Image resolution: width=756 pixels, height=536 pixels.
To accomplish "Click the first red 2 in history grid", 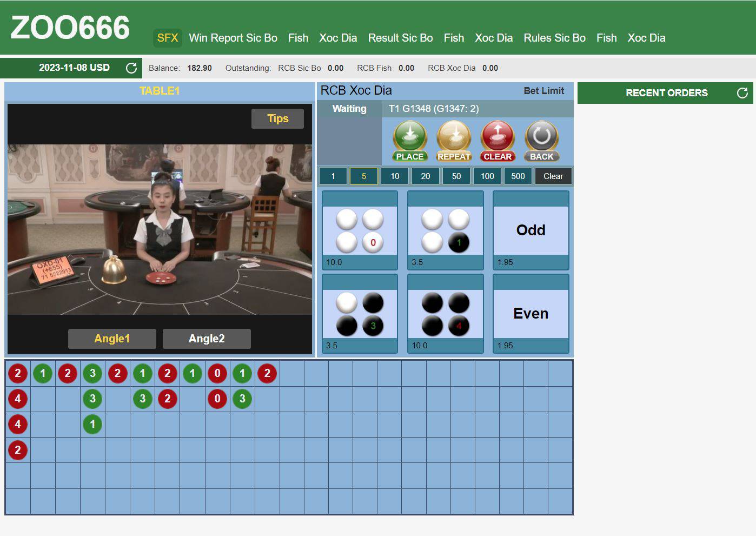I will (x=18, y=373).
